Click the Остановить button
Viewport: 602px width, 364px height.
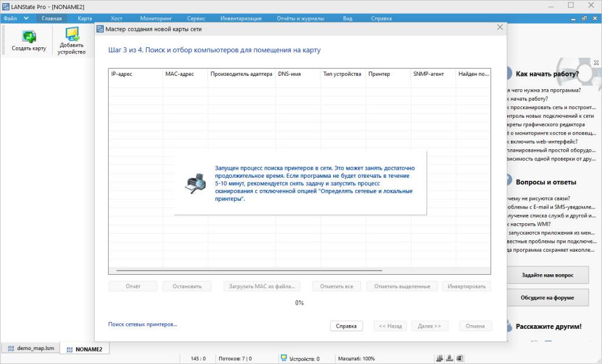187,286
